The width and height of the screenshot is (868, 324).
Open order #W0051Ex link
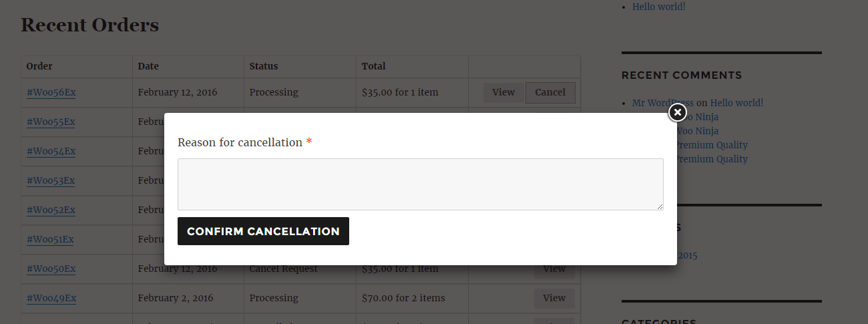pyautogui.click(x=50, y=239)
